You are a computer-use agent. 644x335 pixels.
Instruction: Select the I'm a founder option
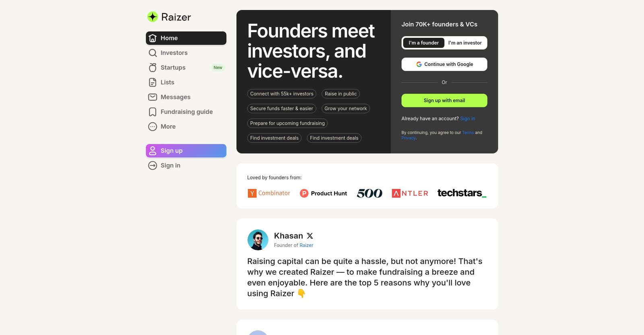point(423,43)
